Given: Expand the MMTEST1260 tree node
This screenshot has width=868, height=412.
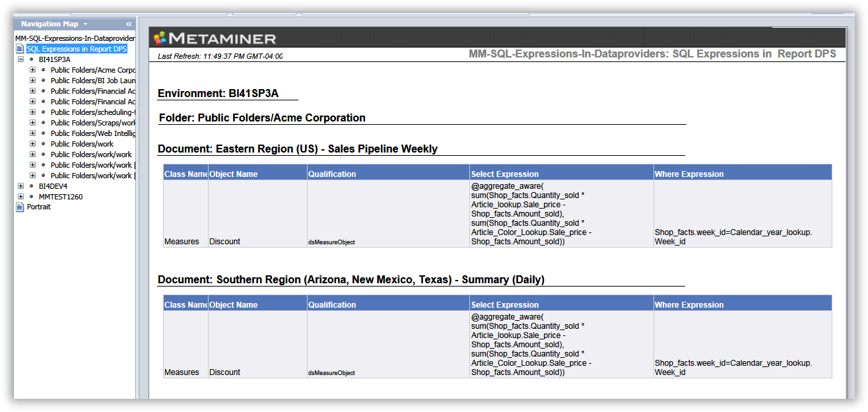Looking at the screenshot, I should [20, 196].
